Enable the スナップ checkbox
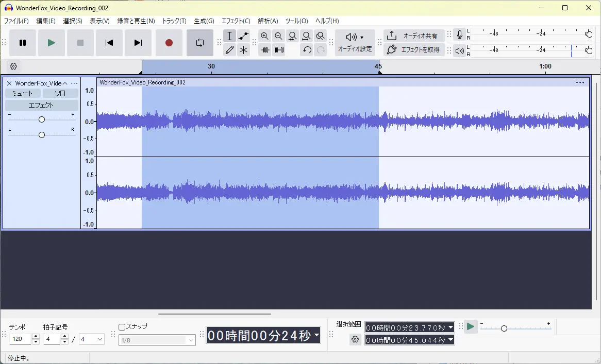The height and width of the screenshot is (364, 601). pos(122,327)
